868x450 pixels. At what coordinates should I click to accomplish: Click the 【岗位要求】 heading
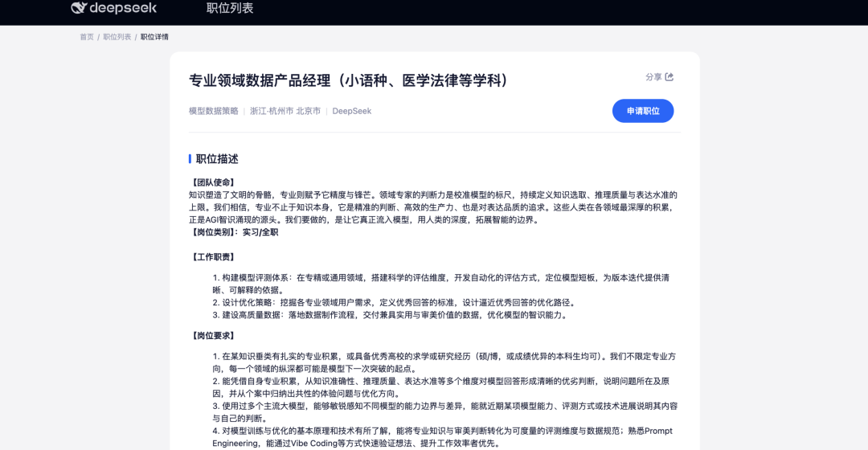click(x=213, y=336)
